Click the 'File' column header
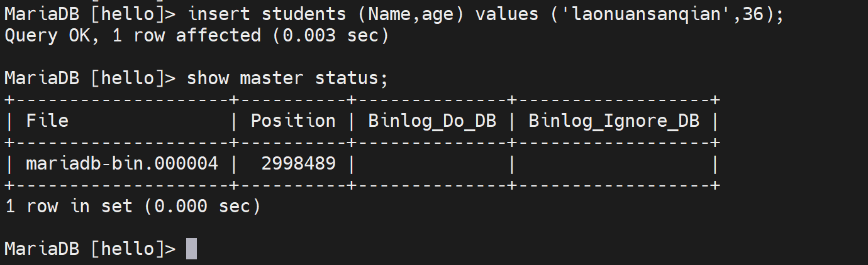Image resolution: width=868 pixels, height=265 pixels. (47, 121)
